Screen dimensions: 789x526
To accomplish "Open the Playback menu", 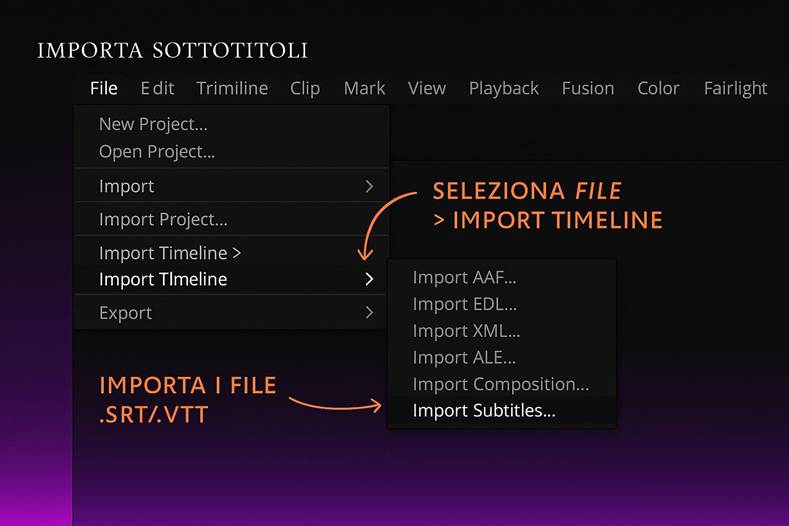I will [504, 88].
